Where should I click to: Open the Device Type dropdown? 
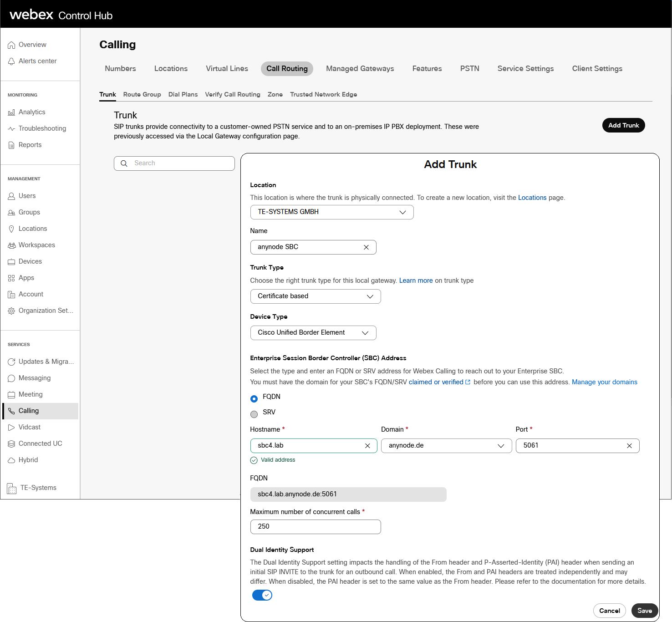coord(313,333)
